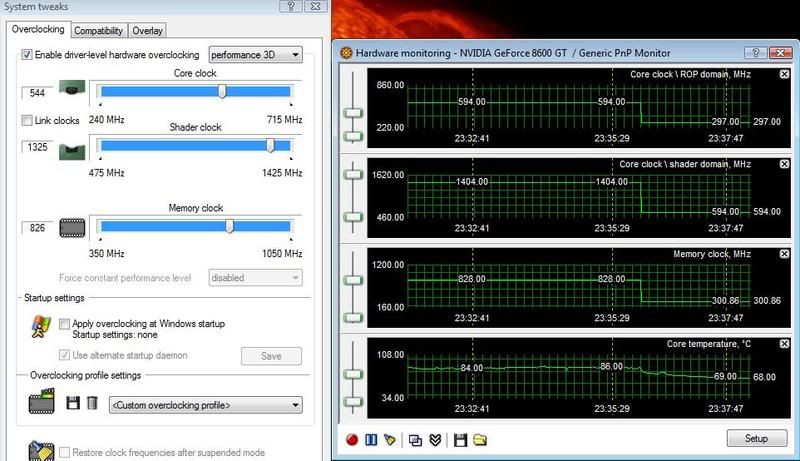Enable the Link clocks checkbox

(27, 120)
